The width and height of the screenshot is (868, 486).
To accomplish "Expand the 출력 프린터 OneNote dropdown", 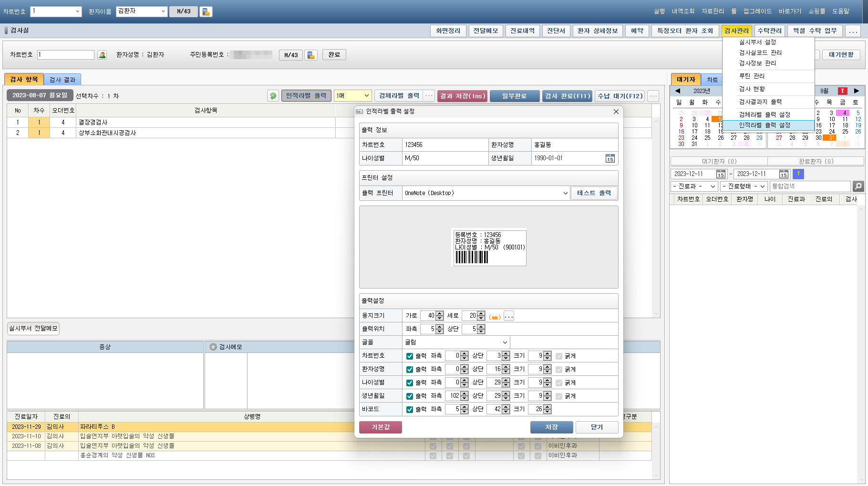I will coord(565,193).
